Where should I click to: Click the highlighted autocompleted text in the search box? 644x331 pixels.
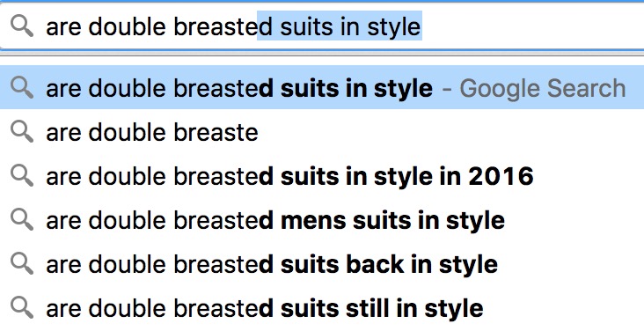coord(340,26)
